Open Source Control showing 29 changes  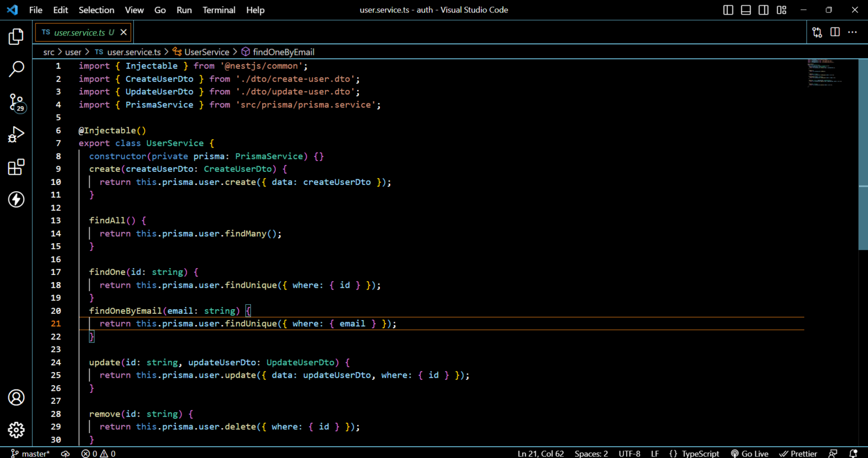pos(16,102)
